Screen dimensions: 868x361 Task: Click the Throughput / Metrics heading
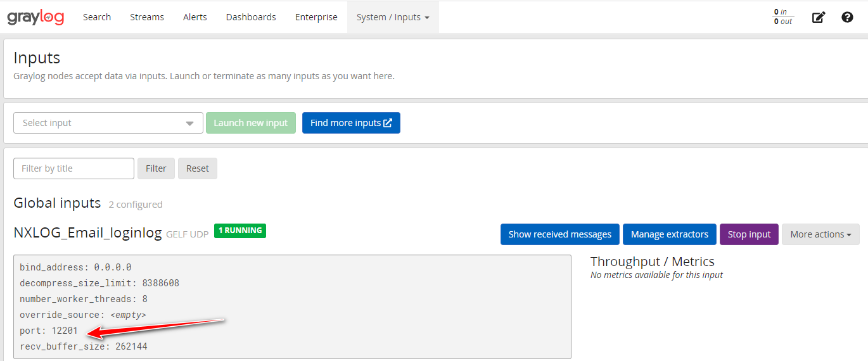[653, 262]
